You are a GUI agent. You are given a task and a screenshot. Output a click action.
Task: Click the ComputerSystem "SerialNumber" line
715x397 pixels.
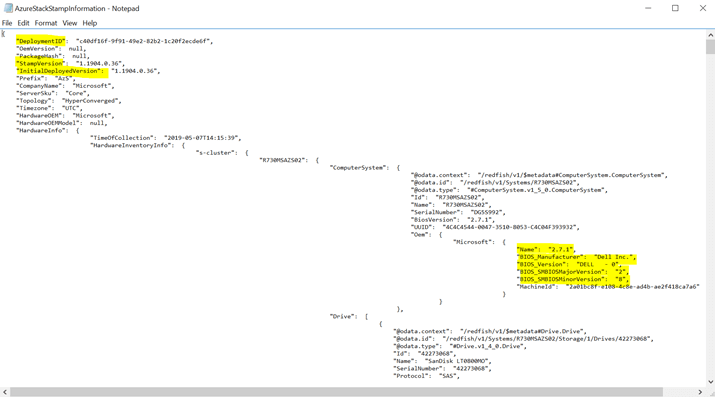458,212
